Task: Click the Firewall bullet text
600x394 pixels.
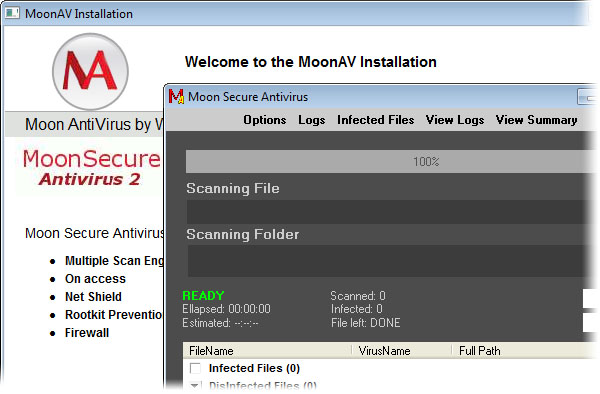Action: 87,333
